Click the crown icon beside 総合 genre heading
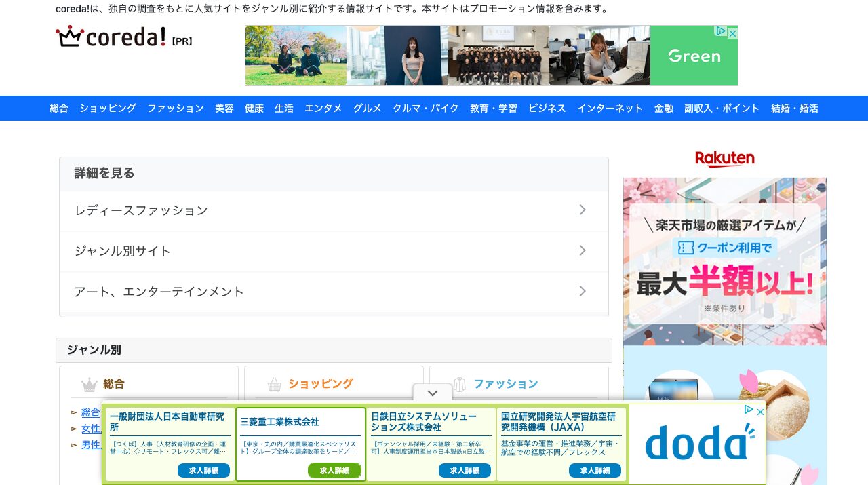Viewport: 868px width, 485px height. 87,384
